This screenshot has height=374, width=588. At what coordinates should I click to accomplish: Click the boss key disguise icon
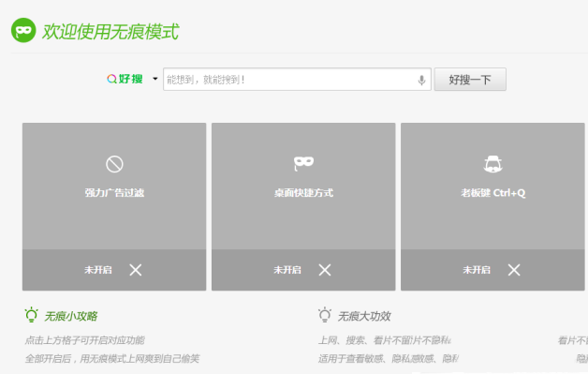pos(493,164)
